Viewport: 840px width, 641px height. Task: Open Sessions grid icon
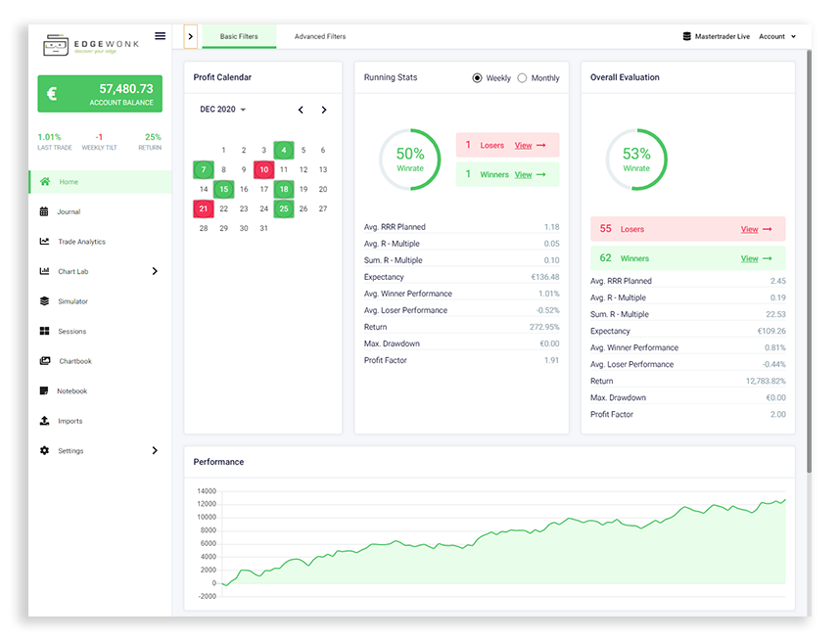pos(44,332)
